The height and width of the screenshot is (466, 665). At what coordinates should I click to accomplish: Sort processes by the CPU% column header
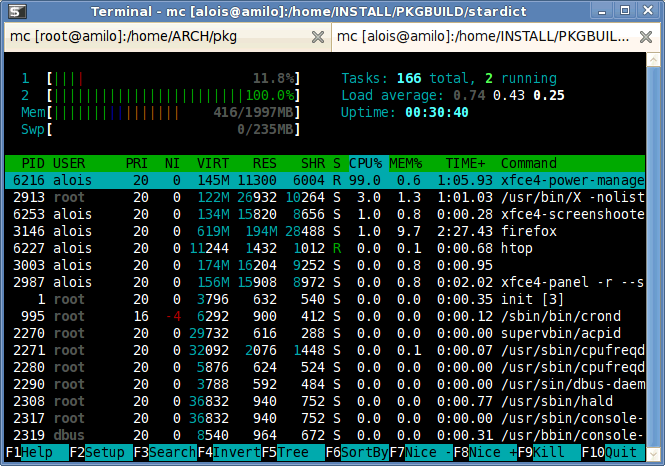click(x=366, y=163)
